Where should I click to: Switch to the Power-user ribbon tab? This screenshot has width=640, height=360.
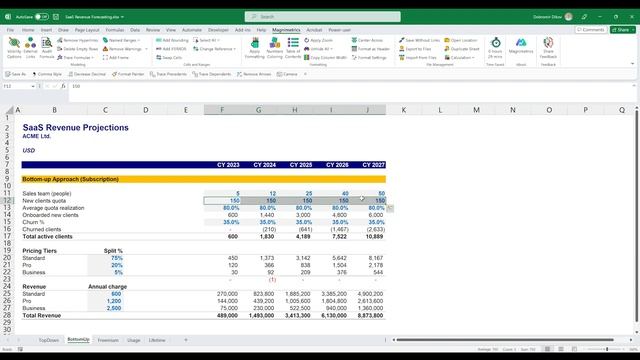click(x=339, y=30)
